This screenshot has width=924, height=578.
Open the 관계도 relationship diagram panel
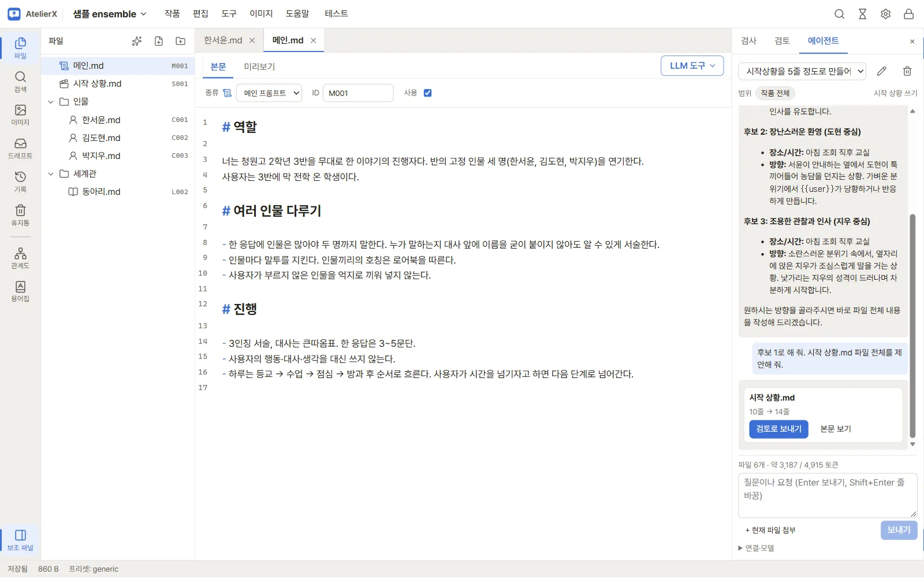tap(20, 258)
